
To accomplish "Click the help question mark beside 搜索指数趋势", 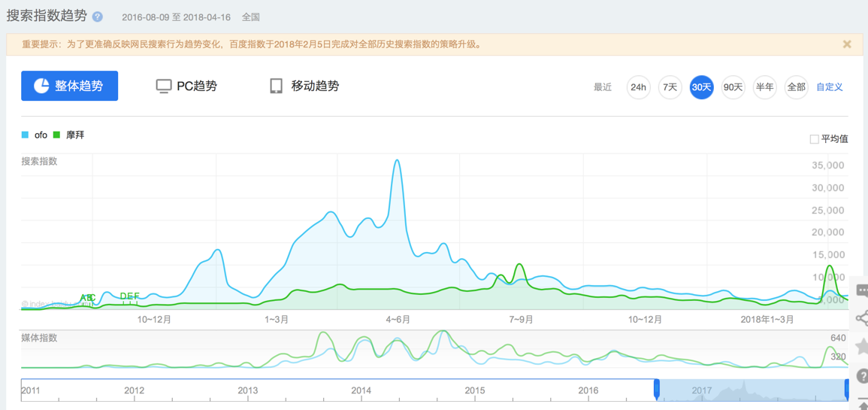I will tap(98, 16).
